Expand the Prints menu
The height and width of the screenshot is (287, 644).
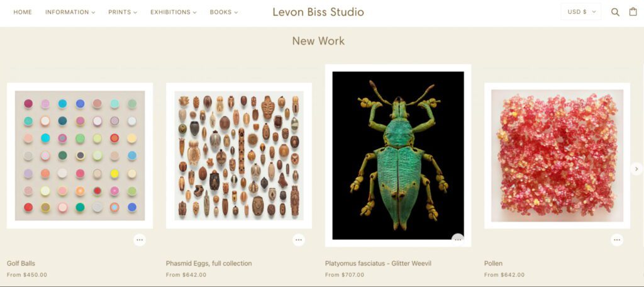123,13
